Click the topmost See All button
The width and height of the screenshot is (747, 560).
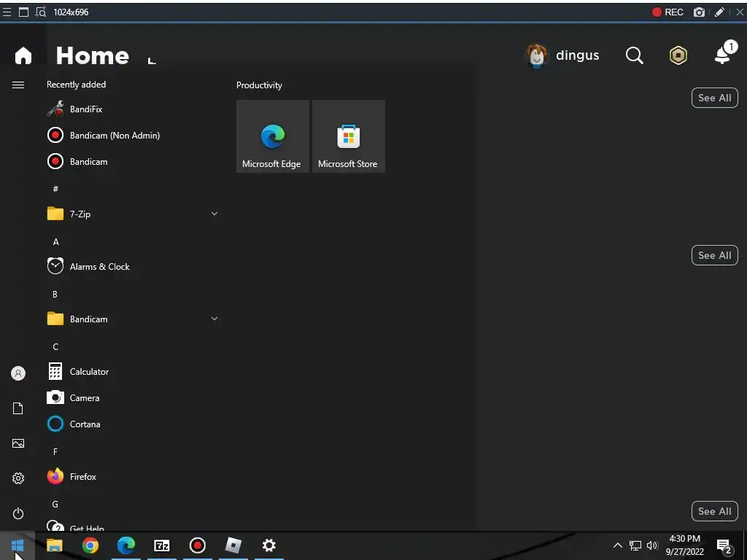click(x=715, y=98)
